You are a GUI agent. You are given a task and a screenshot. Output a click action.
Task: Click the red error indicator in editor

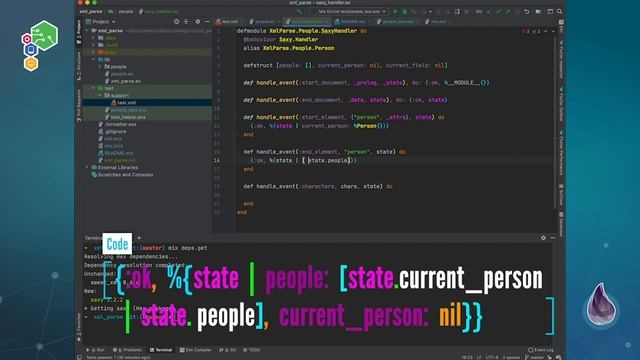pos(525,31)
